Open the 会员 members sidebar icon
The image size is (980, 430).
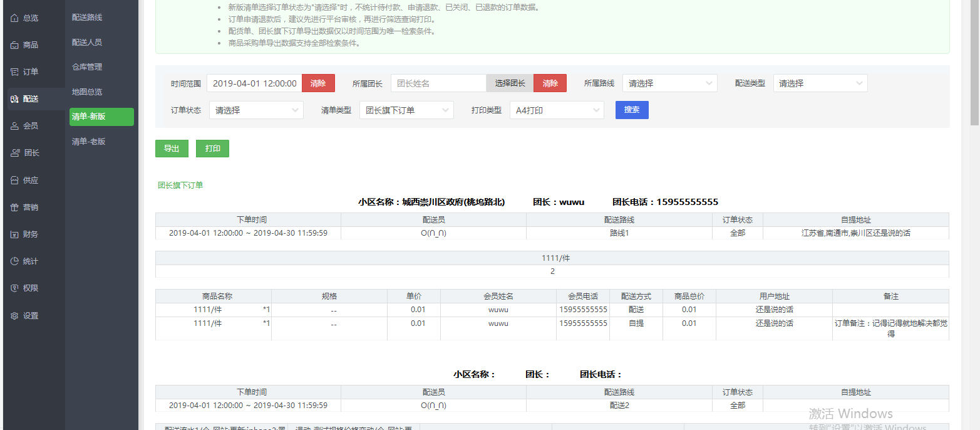[x=14, y=126]
